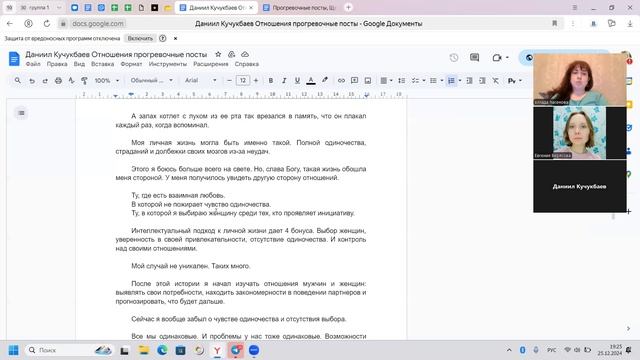Open Microsoft Edge from the taskbar
The width and height of the screenshot is (640, 360).
[162, 350]
